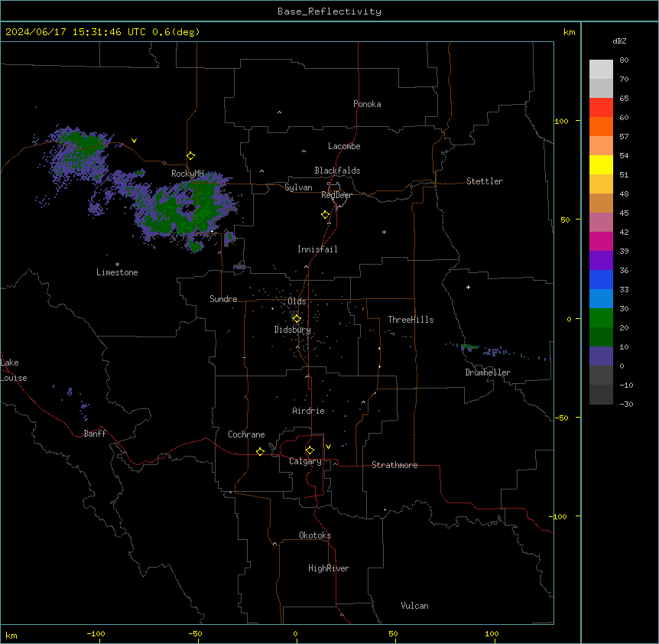659x644 pixels.
Task: Select the Vulcan label
Action: [414, 606]
